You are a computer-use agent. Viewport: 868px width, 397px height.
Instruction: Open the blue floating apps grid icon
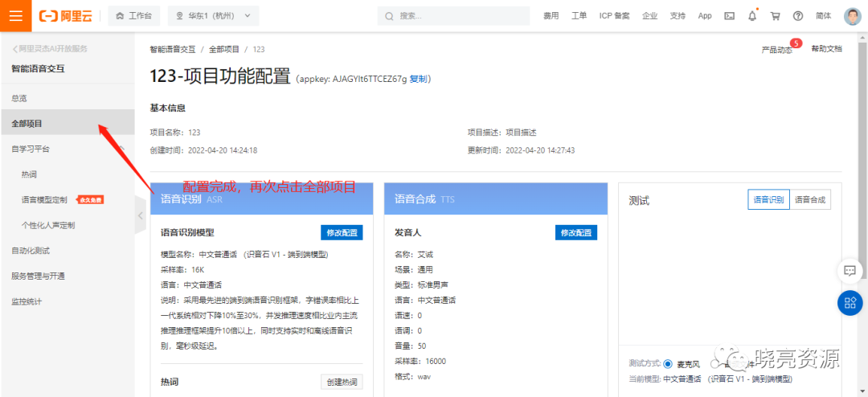coord(850,302)
